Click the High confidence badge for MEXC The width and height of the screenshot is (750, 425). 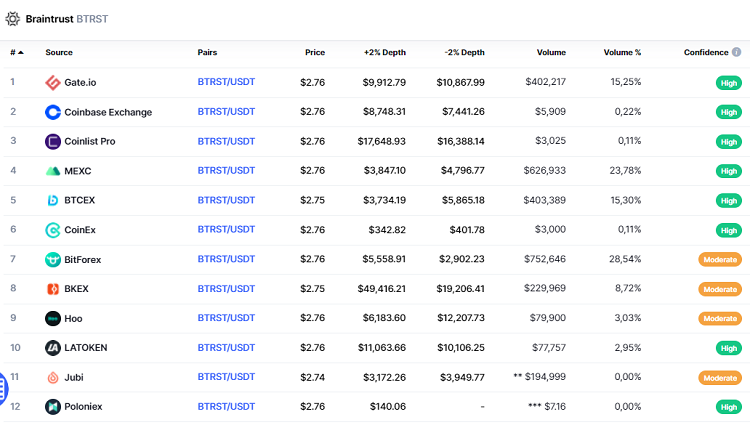point(728,171)
